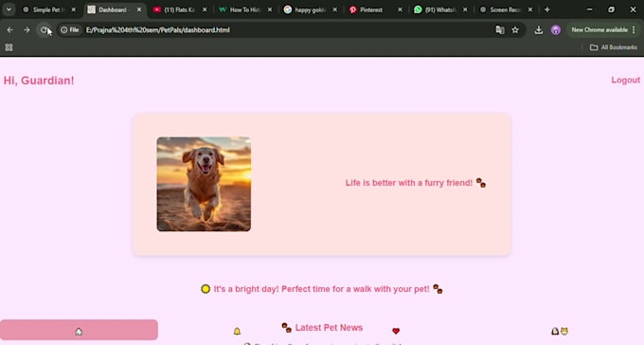The width and height of the screenshot is (644, 345).
Task: Click the pink home button
Action: (x=79, y=330)
